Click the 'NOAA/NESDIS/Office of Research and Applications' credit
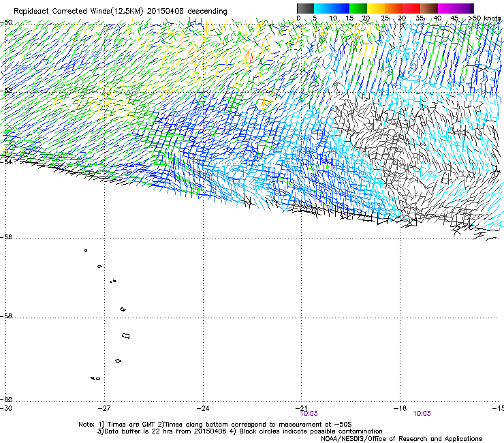 click(x=401, y=439)
